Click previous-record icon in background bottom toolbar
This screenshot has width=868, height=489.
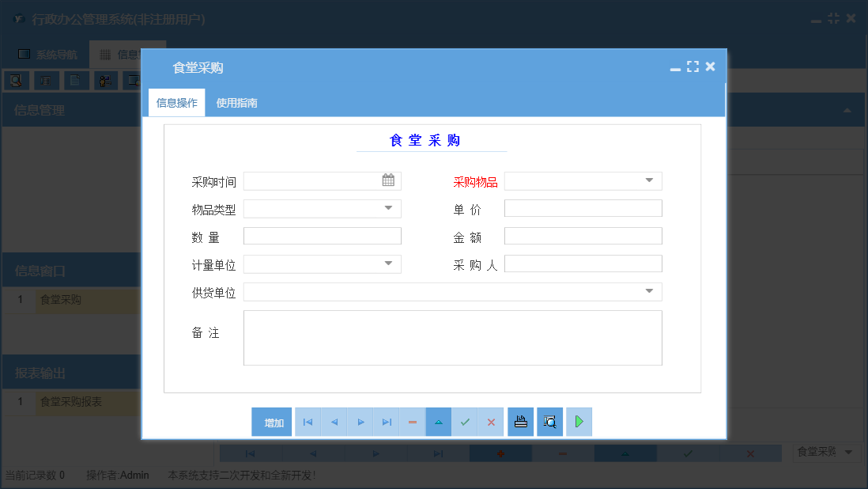(313, 453)
